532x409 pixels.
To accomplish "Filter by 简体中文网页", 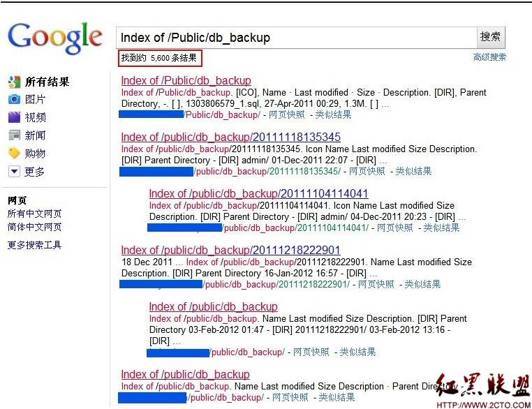I will pos(35,227).
